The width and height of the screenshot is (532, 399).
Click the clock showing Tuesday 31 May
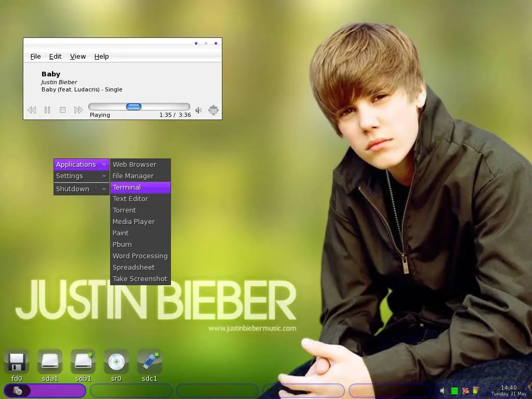(x=508, y=390)
